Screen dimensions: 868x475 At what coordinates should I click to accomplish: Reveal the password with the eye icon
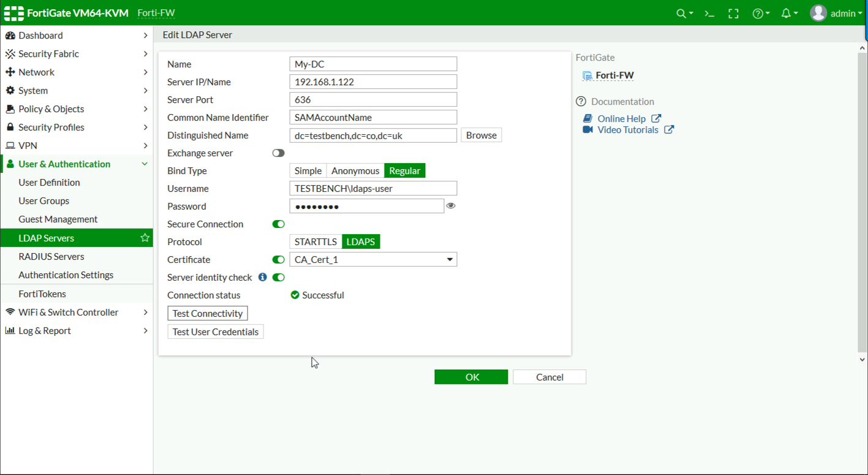coord(451,206)
